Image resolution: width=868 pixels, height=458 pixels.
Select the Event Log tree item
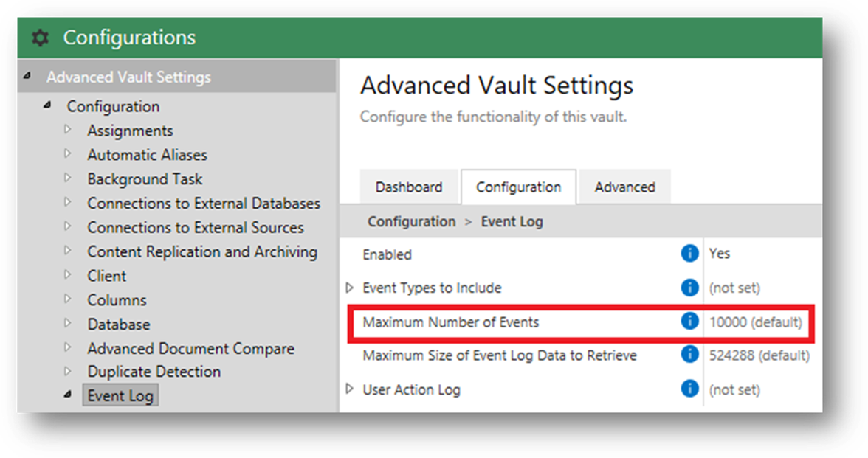(120, 395)
